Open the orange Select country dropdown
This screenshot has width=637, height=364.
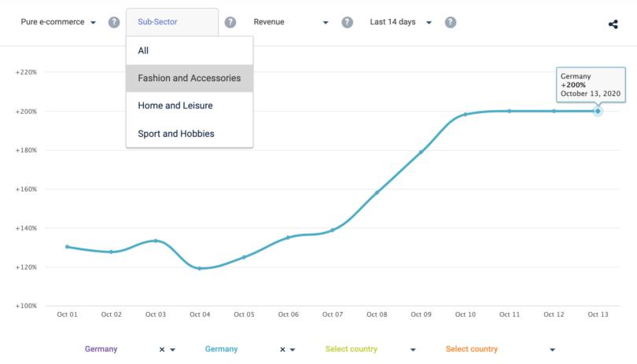[x=500, y=349]
